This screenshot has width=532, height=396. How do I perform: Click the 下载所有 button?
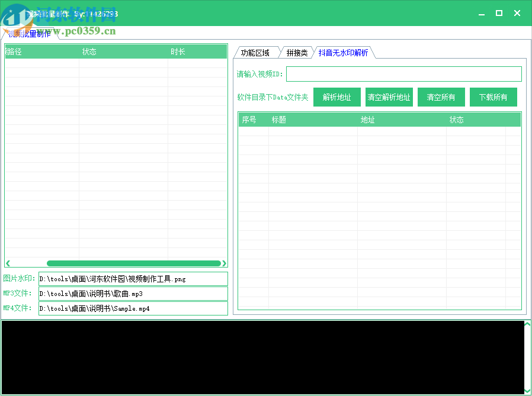[x=493, y=97]
